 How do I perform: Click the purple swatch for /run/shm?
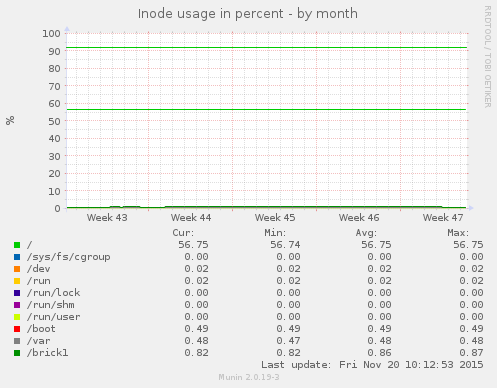click(x=17, y=305)
